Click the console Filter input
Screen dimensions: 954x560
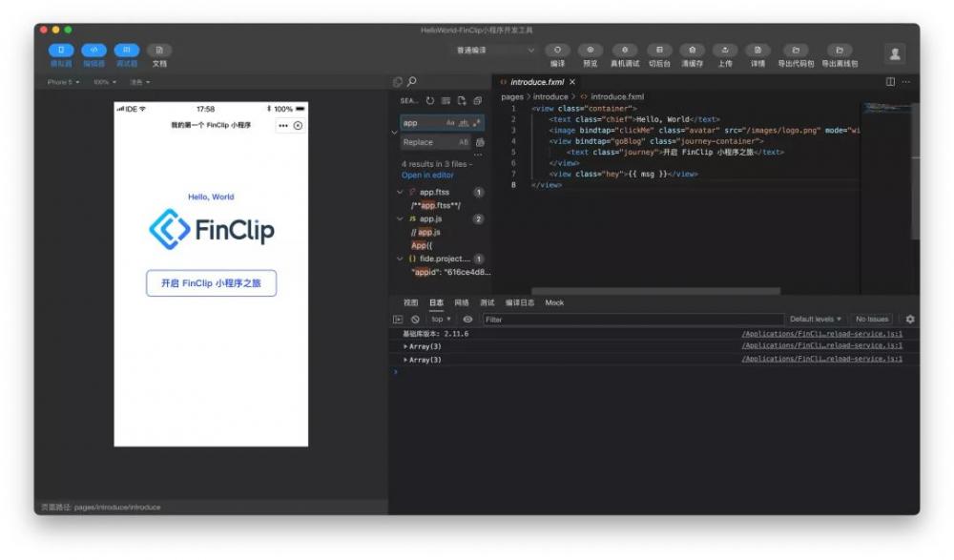tap(633, 319)
